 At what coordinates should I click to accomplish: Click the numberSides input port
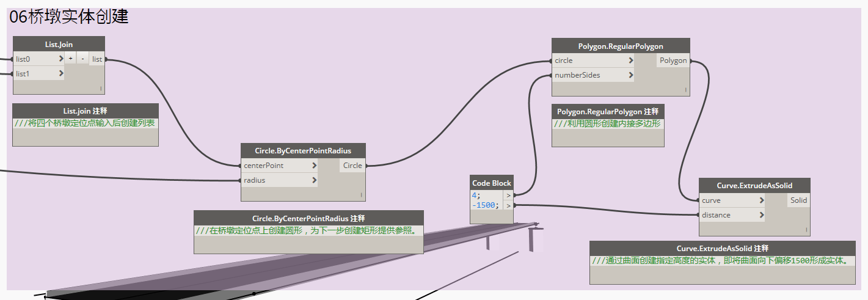[593, 75]
